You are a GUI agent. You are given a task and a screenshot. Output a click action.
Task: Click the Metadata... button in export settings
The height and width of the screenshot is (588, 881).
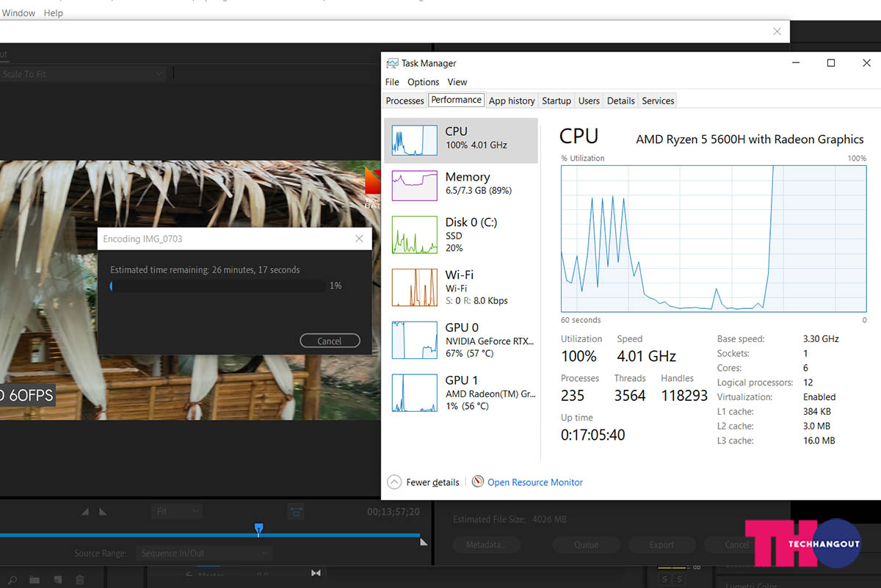click(x=485, y=545)
